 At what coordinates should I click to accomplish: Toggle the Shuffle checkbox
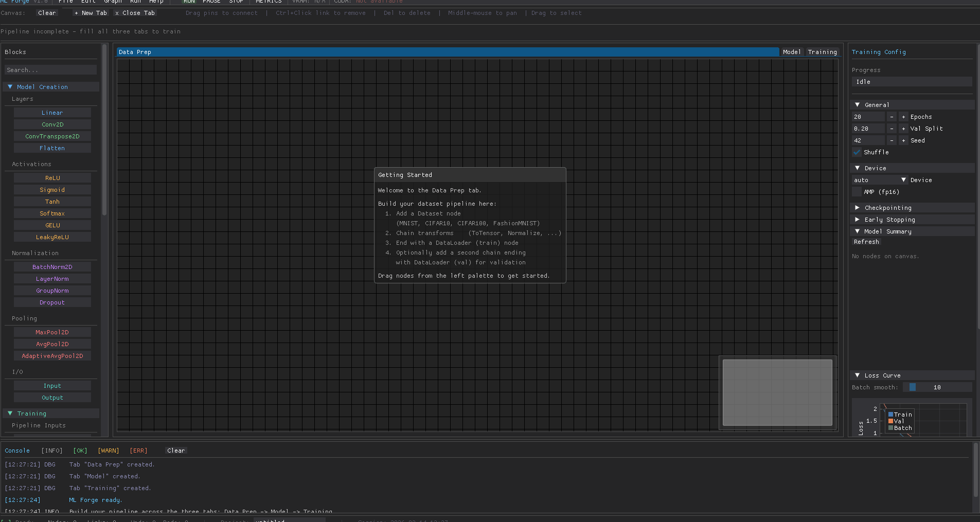[x=857, y=152]
